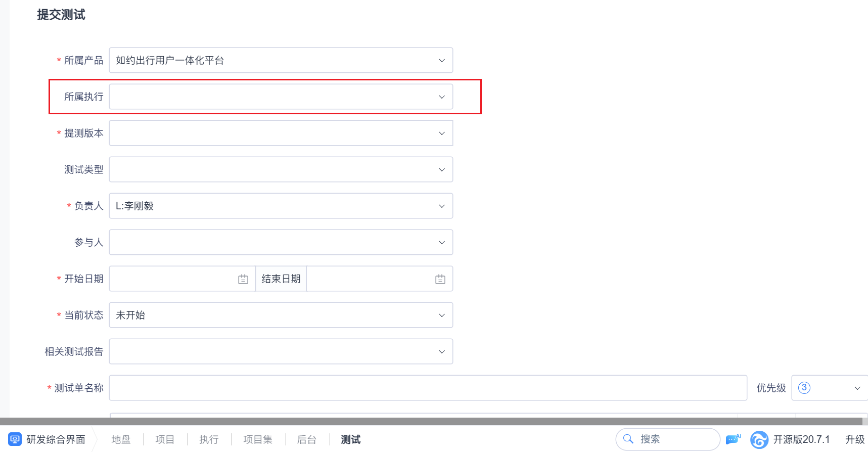Open the 所属产品 product dropdown
Viewport: 868px width, 452px height.
coord(281,60)
